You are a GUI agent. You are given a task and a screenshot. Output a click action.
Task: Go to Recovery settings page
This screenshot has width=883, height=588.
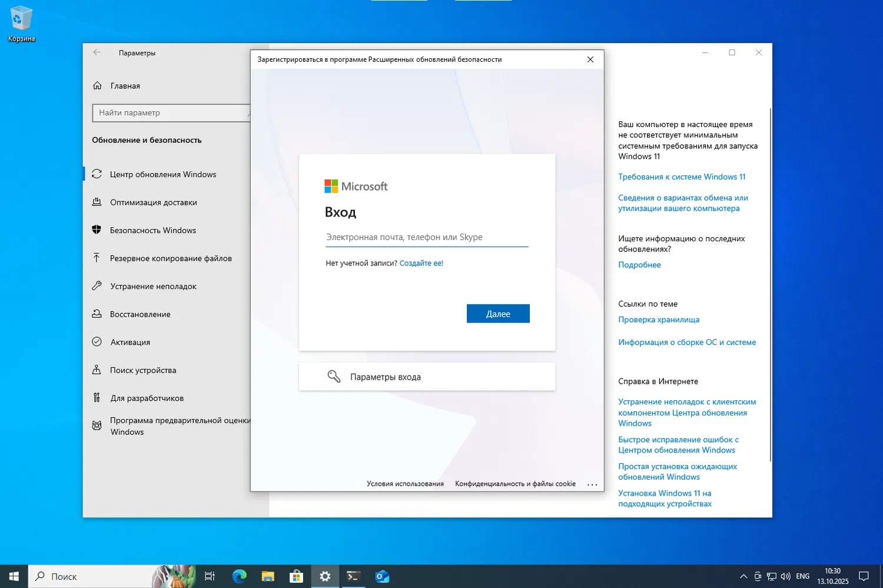[140, 314]
